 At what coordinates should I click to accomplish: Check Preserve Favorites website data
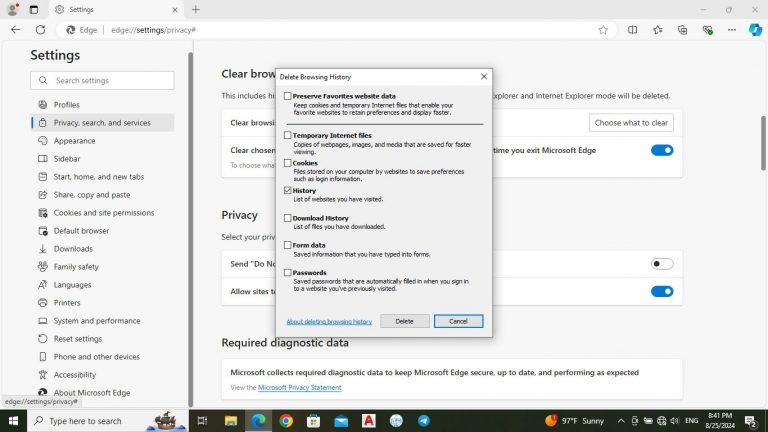(288, 96)
